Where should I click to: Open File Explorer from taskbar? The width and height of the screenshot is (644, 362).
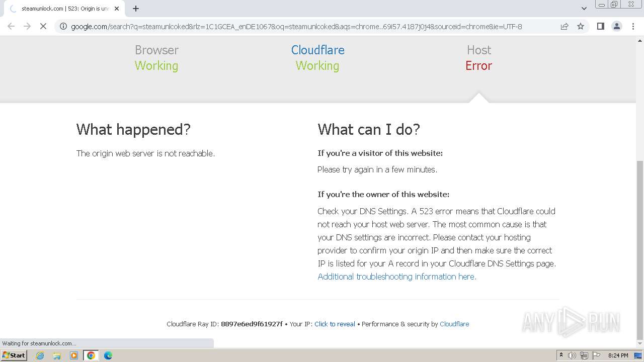[57, 355]
